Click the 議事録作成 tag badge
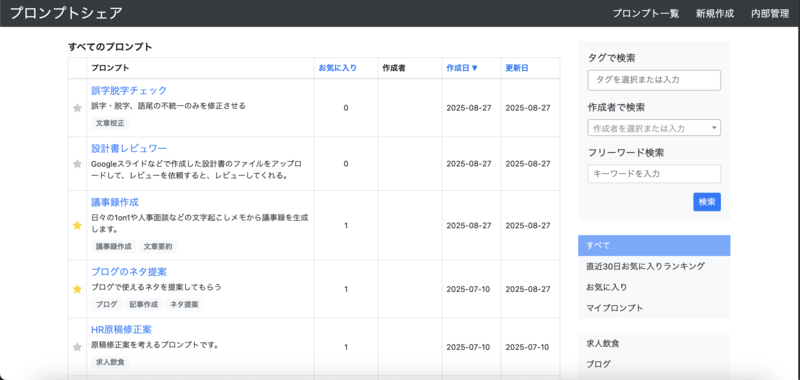800x380 pixels. click(x=114, y=246)
